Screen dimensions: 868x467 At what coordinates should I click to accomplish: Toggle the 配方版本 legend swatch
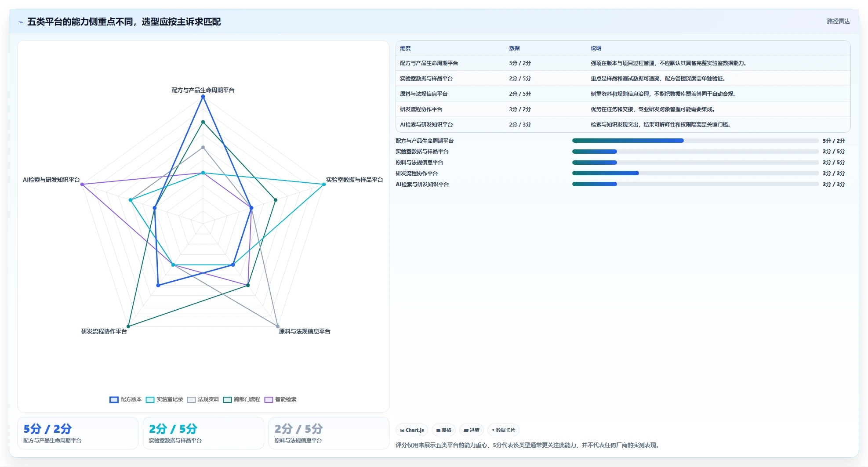click(114, 399)
